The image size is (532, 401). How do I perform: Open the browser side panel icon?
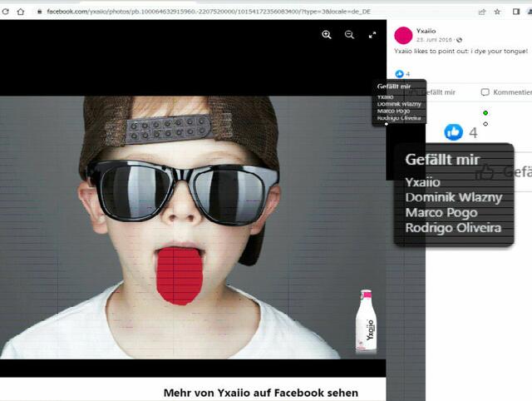(516, 12)
